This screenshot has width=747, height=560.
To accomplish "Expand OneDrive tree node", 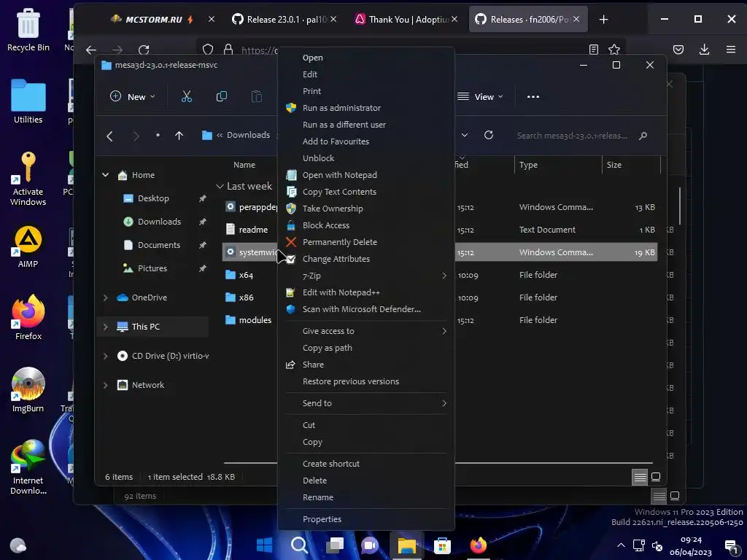I will (105, 297).
